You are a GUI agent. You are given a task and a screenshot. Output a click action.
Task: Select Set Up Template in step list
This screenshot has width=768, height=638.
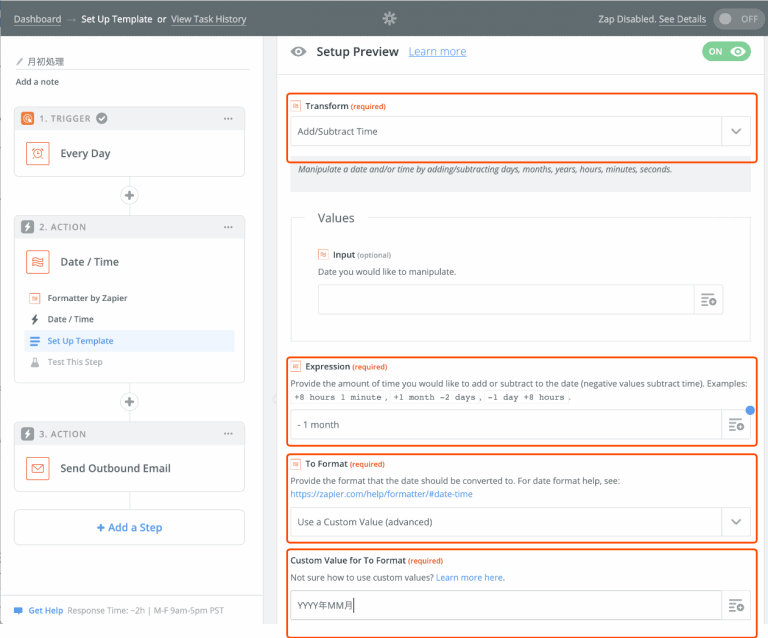pos(80,341)
